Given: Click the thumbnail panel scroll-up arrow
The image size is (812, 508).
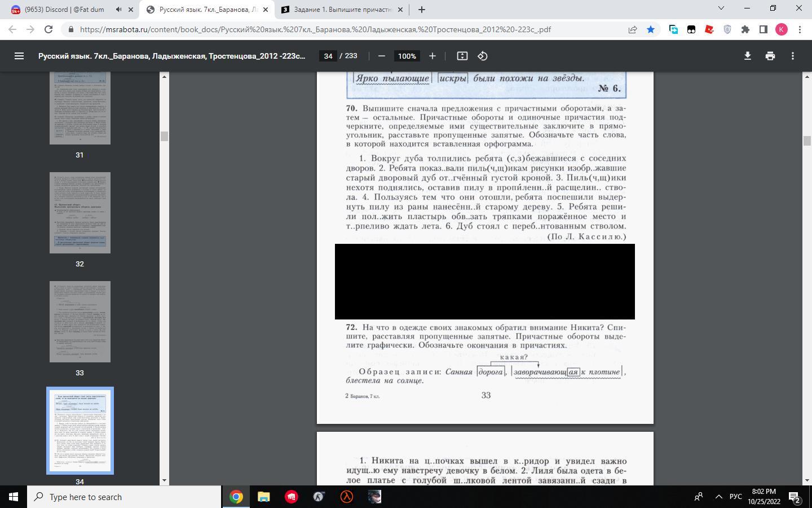Looking at the screenshot, I should pos(165,76).
